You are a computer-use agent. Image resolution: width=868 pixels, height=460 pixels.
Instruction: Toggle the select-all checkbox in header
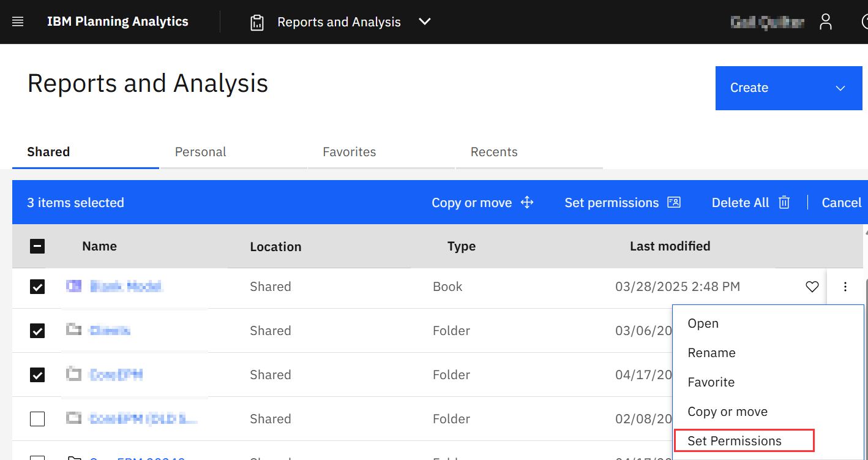[x=37, y=246]
